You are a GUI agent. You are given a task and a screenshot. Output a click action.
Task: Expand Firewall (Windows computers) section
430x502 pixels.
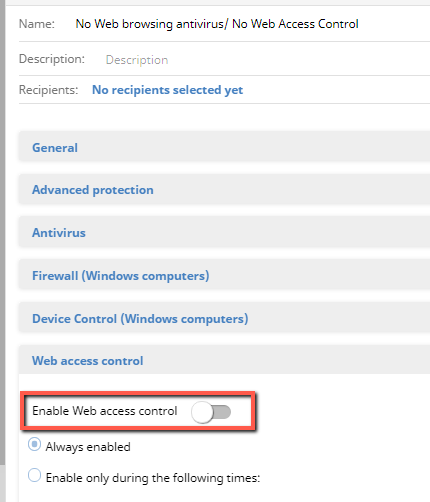pyautogui.click(x=224, y=275)
